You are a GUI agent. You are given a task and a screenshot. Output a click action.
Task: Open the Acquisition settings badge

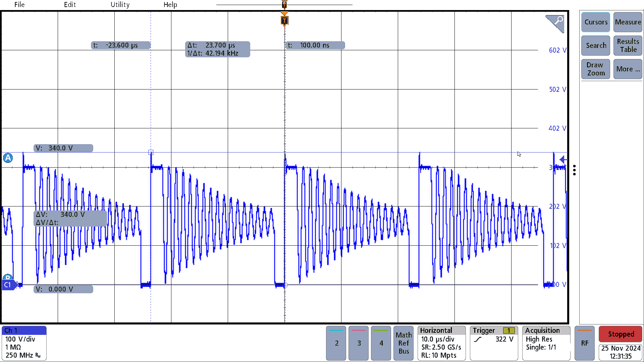coord(546,343)
